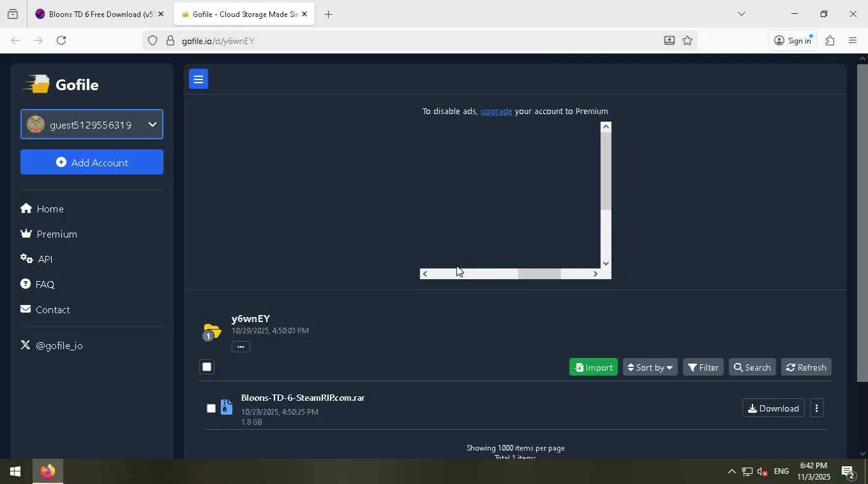This screenshot has width=868, height=484.
Task: Open the API page from the sidebar
Action: click(x=36, y=259)
